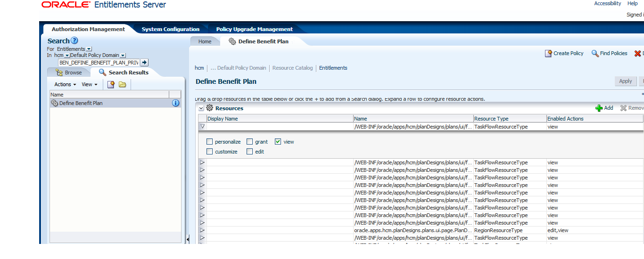Focus the BEN_DEFINE_BENEFIT_PLAN_PRIV search field
Viewport: 644px width, 259px height.
[x=99, y=62]
